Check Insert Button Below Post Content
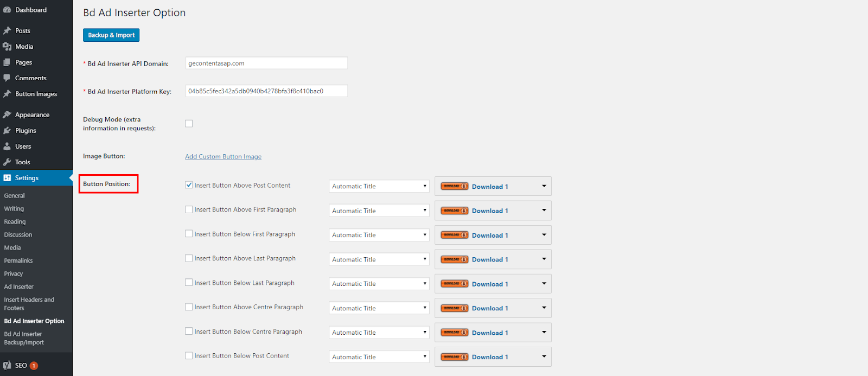This screenshot has width=868, height=376. [x=189, y=356]
